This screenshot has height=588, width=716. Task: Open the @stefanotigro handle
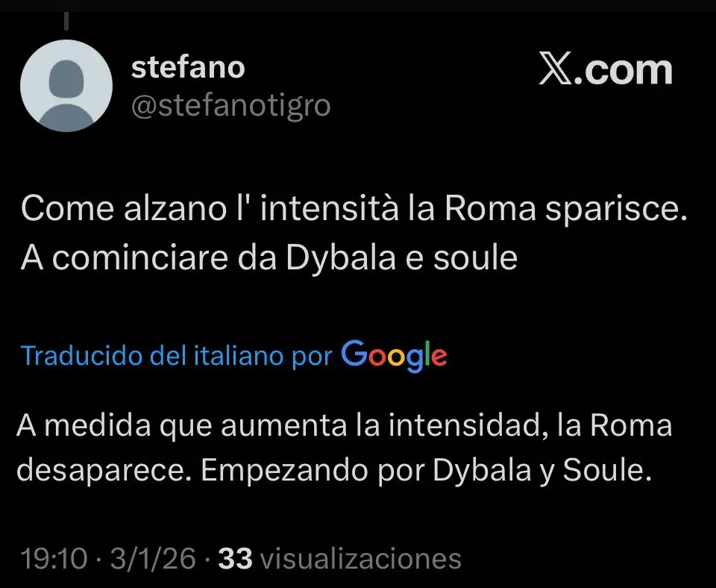coord(230,106)
